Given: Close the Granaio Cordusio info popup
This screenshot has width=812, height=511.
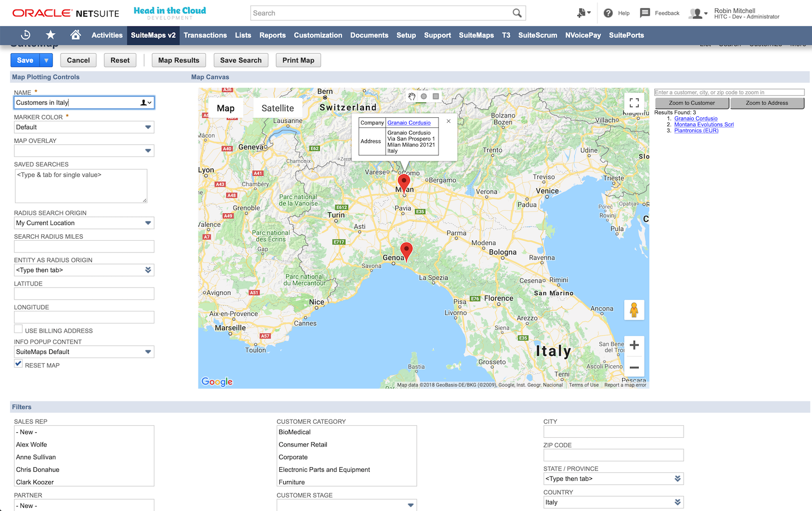Looking at the screenshot, I should tap(449, 121).
